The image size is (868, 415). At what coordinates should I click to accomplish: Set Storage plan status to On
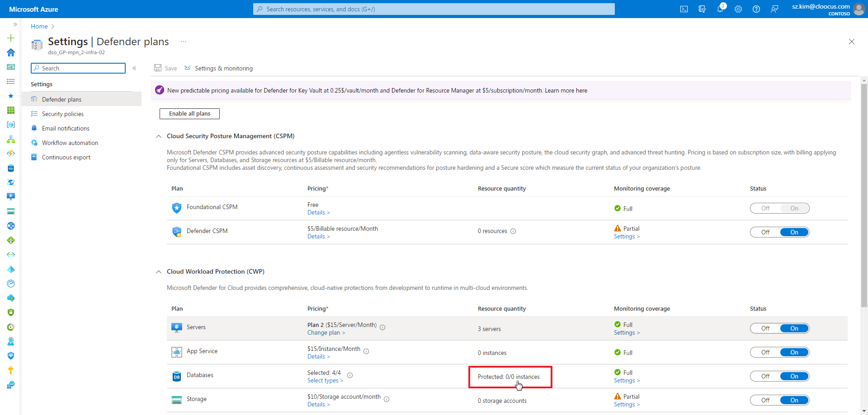pyautogui.click(x=794, y=400)
